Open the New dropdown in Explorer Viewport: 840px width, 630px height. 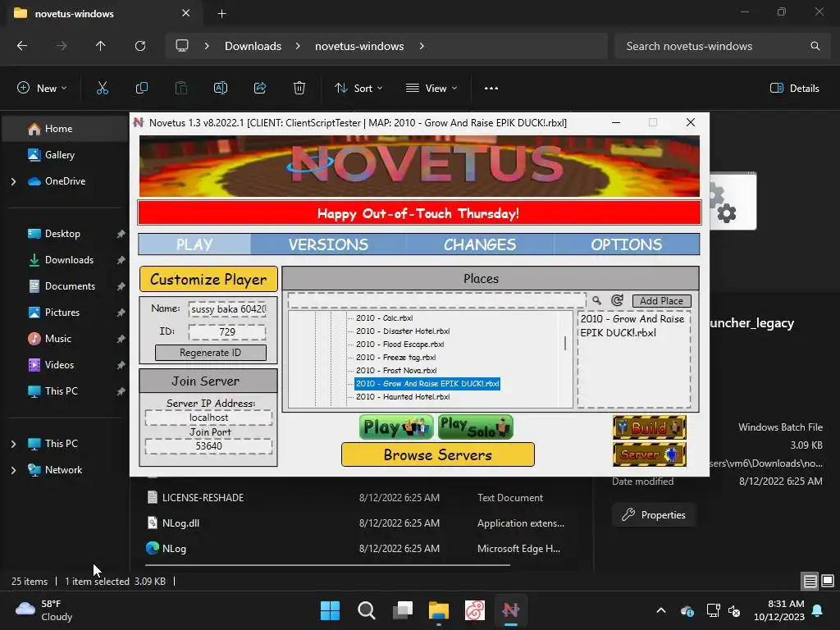point(42,88)
